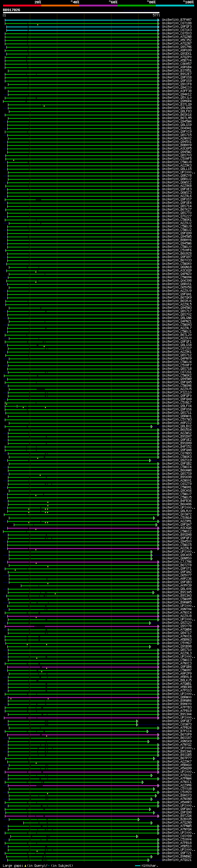
Task: Click the UniRef100_A9PG99 label
Action: 177,50
